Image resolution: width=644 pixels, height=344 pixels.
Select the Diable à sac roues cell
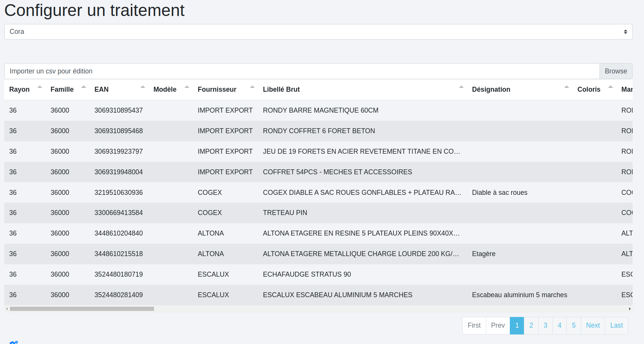point(500,193)
